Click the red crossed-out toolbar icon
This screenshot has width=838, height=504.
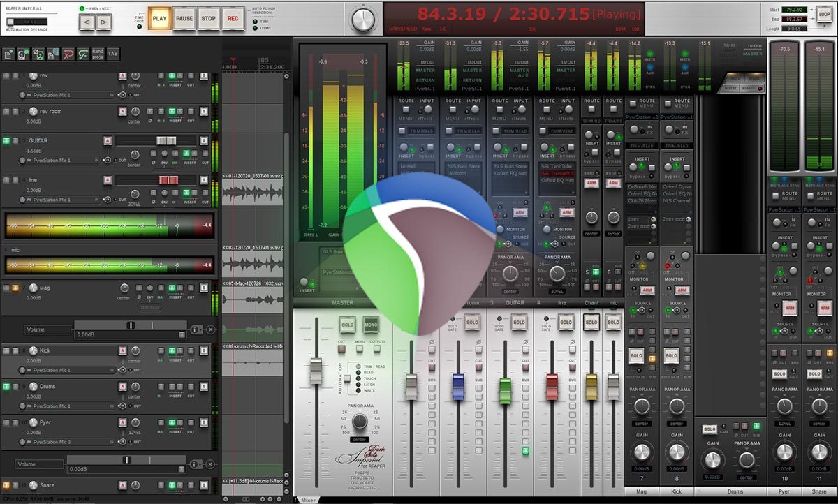[x=68, y=53]
